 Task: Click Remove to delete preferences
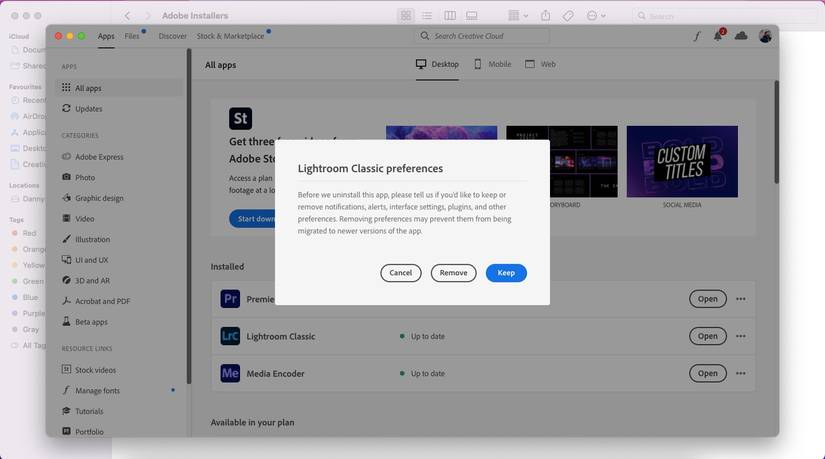coord(453,273)
